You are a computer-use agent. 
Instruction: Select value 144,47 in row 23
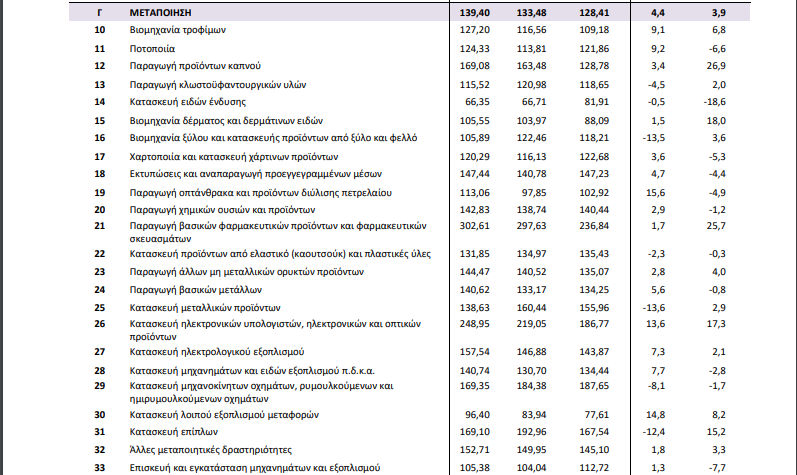pos(475,272)
